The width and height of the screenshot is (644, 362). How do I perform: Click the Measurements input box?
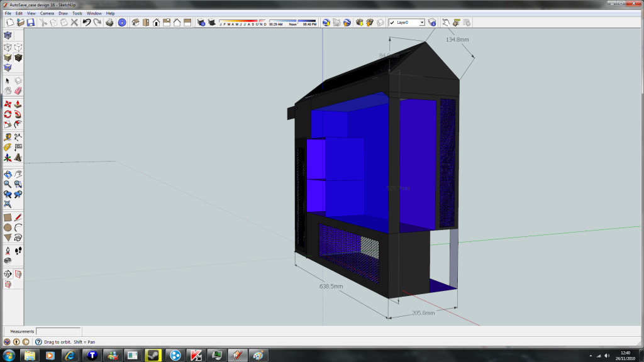click(x=58, y=331)
